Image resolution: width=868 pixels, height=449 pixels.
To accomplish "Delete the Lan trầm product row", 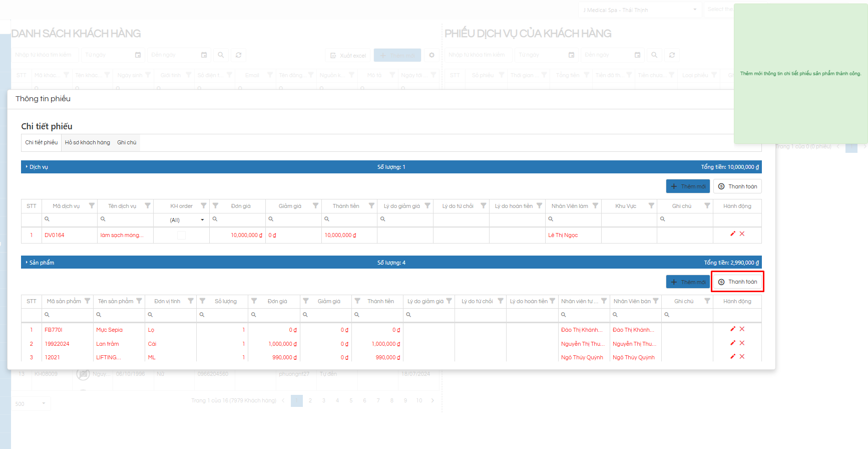I will [742, 343].
